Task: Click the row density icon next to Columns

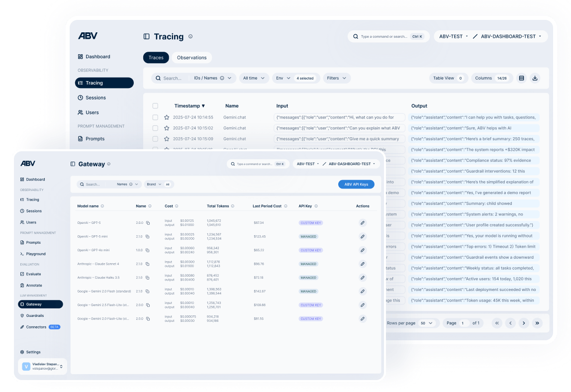Action: [520, 78]
